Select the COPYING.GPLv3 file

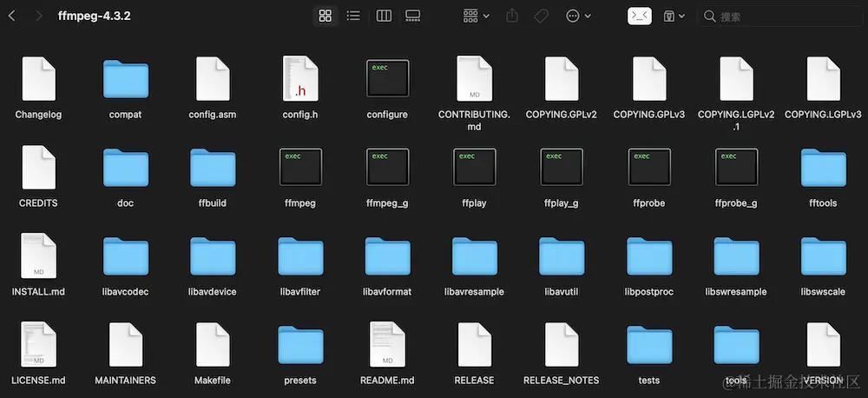tap(648, 79)
